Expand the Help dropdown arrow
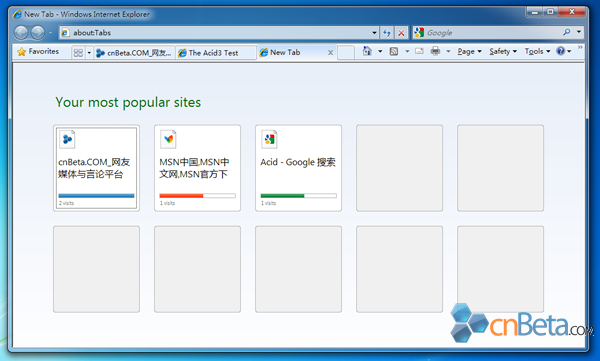Screen dimensions: 600x361 (x=569, y=51)
